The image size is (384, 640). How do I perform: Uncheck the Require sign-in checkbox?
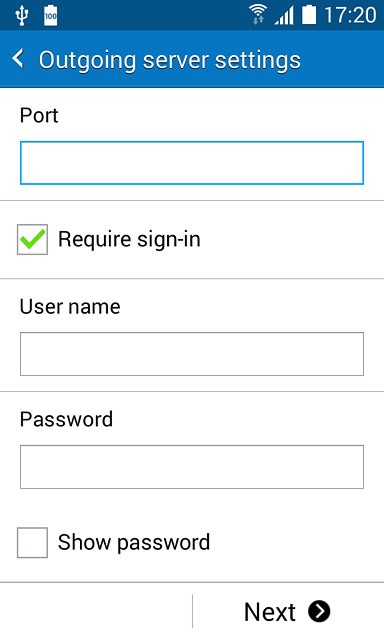(32, 240)
